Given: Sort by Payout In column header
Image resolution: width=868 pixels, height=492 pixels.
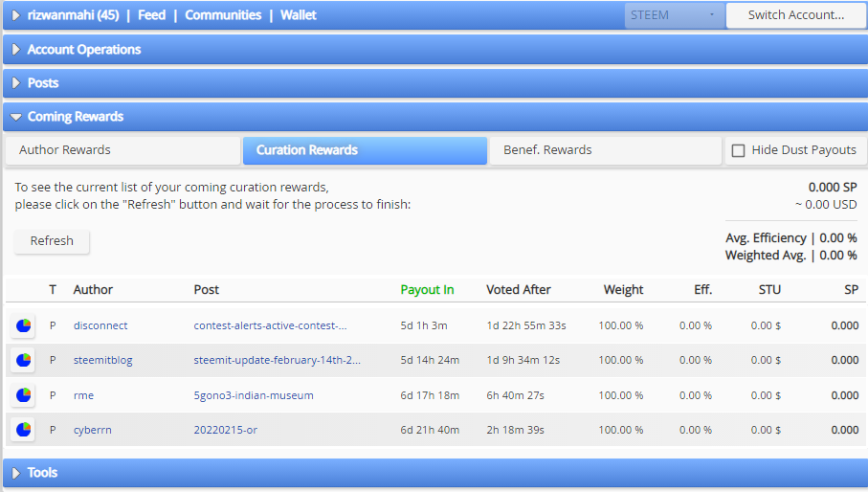Looking at the screenshot, I should point(427,289).
